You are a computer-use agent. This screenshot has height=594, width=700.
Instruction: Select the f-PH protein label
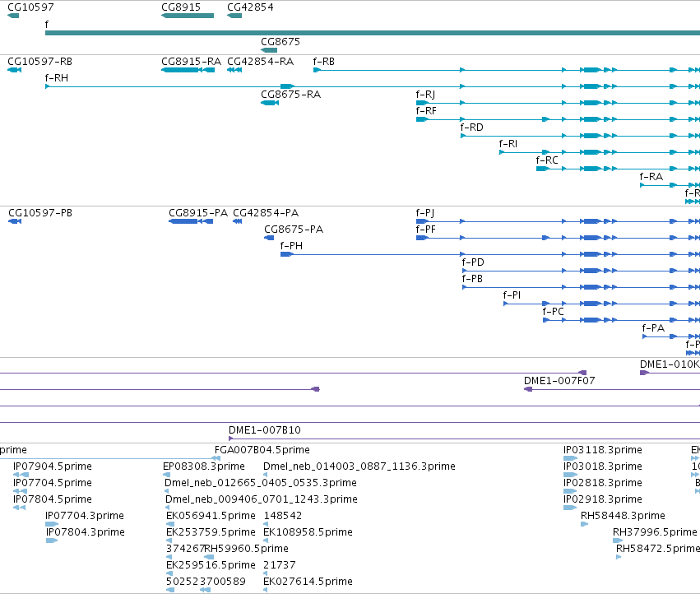(x=291, y=246)
